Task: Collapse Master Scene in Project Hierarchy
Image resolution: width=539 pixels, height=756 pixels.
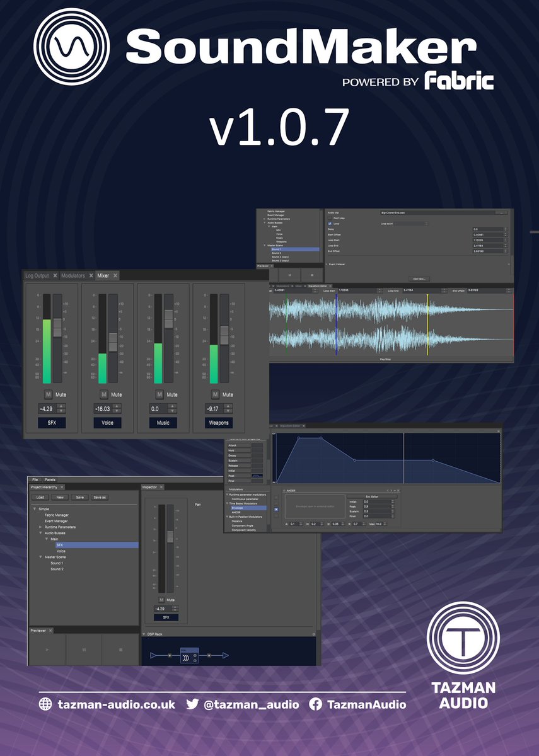Action: point(40,557)
